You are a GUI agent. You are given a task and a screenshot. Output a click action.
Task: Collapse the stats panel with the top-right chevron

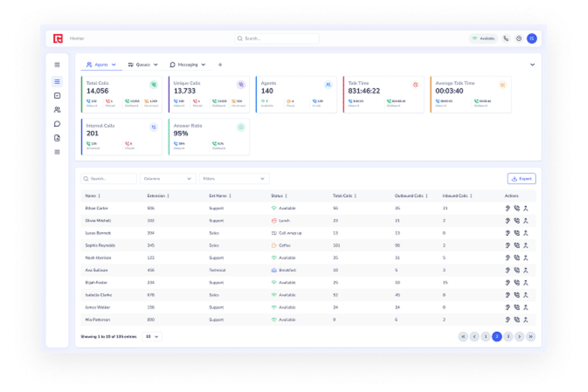click(532, 65)
